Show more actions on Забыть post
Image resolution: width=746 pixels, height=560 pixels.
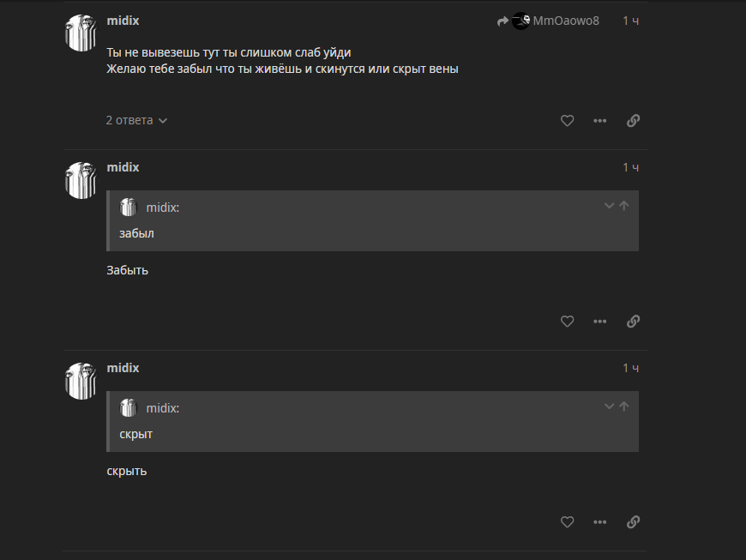pyautogui.click(x=599, y=322)
